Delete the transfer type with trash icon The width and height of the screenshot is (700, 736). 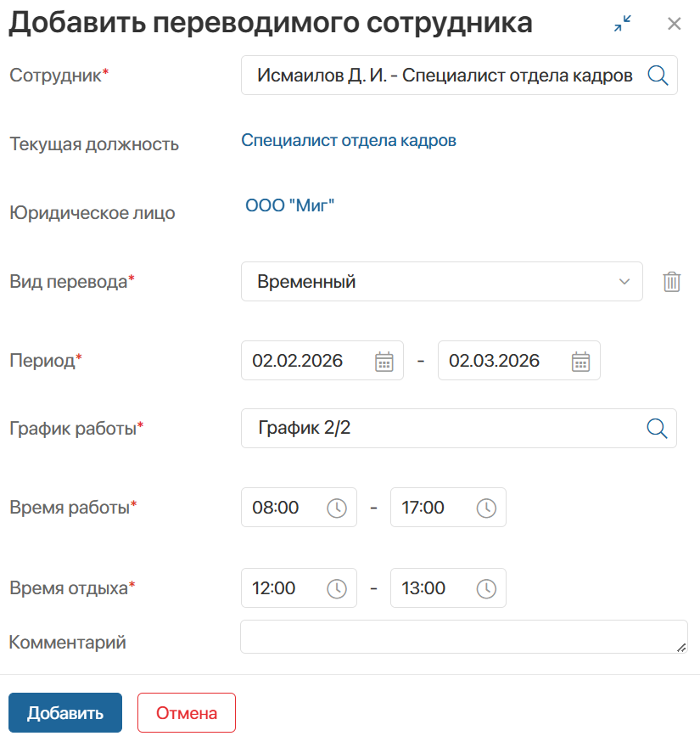coord(672,282)
